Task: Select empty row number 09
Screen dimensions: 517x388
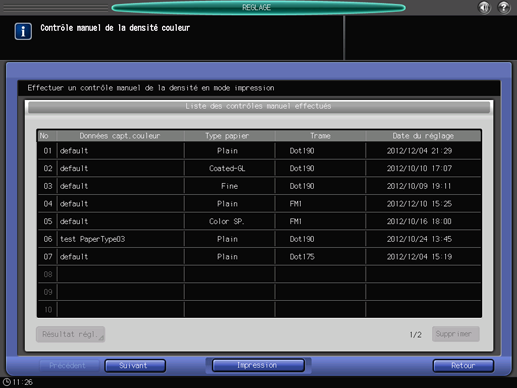Action: click(259, 292)
